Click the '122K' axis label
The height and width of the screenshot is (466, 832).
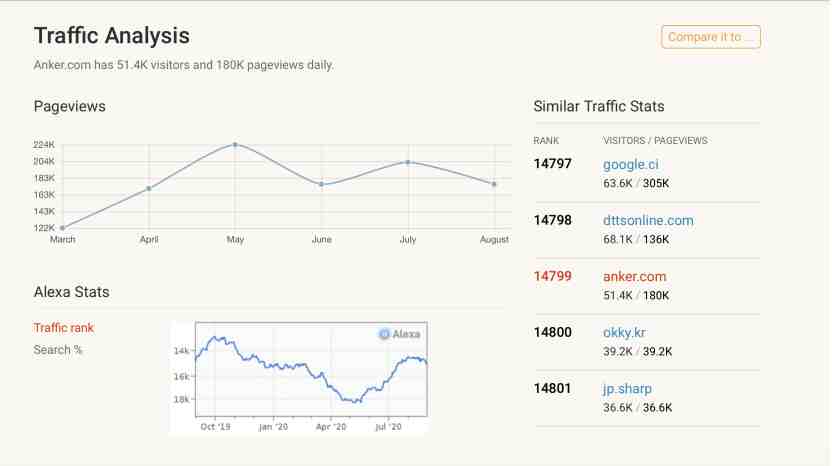[x=44, y=228]
